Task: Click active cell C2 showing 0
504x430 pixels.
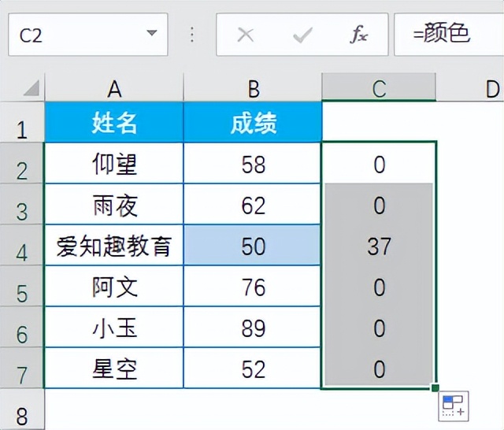Action: (379, 163)
